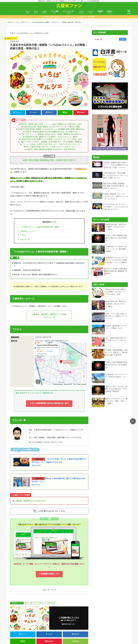This screenshot has width=138, height=644.
Task: Click the いちばdeマルシェ hero image
Action: pyautogui.click(x=49, y=80)
